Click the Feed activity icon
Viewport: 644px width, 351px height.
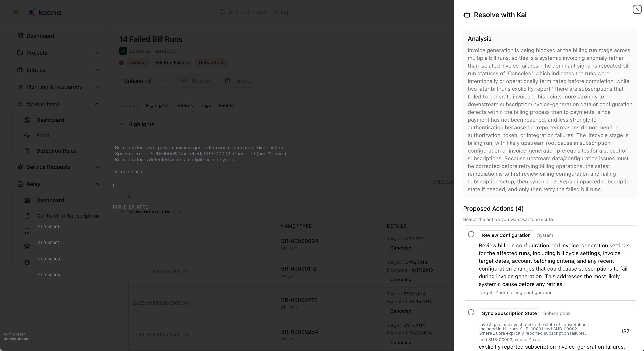[27, 136]
